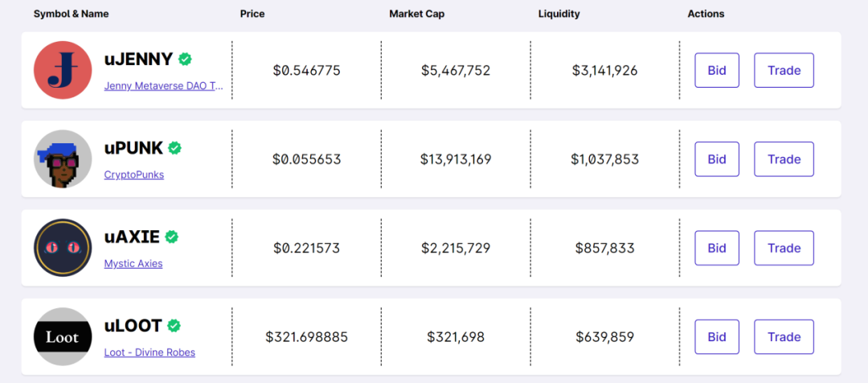Viewport: 868px width, 383px height.
Task: Click Trade in the uAXIE row
Action: click(x=784, y=248)
